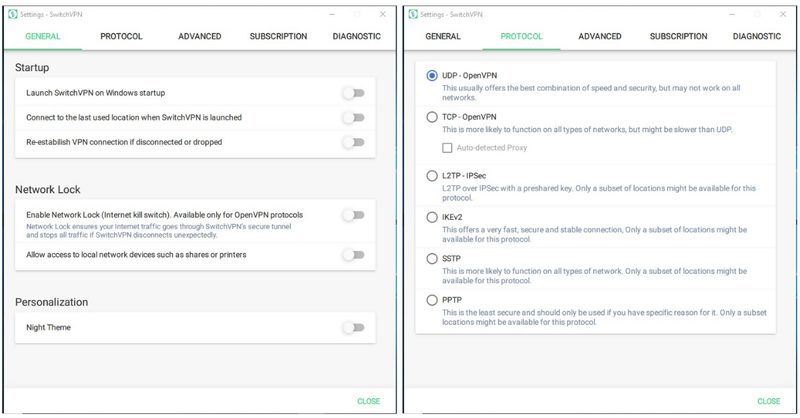Pick the SSTP protocol option
800x418 pixels.
pyautogui.click(x=432, y=258)
